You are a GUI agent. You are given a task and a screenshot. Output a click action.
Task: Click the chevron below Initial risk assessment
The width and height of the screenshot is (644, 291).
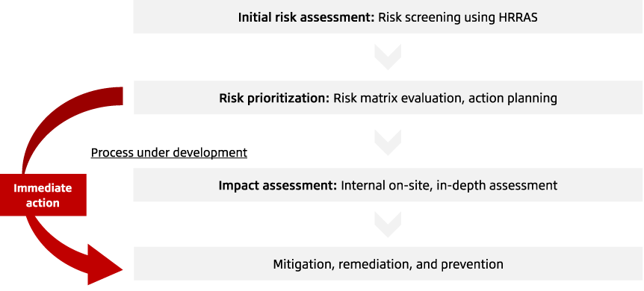pyautogui.click(x=388, y=57)
